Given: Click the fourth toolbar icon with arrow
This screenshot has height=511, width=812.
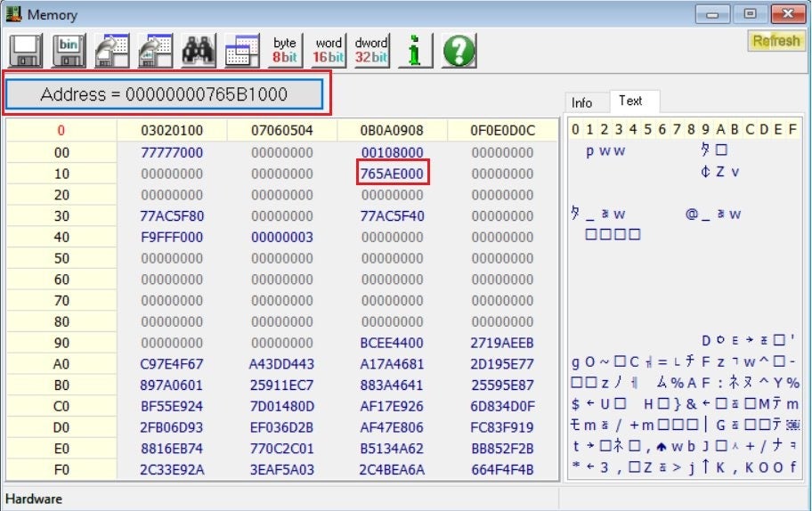Looking at the screenshot, I should click(155, 50).
